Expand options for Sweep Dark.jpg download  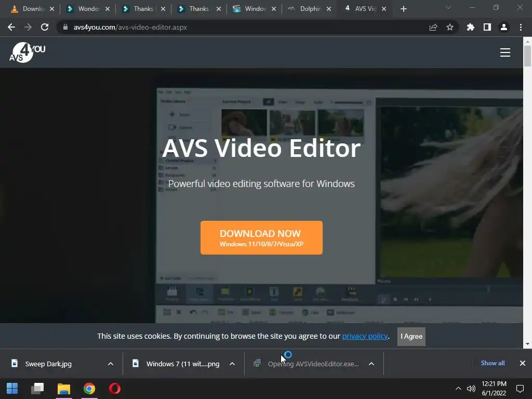(111, 364)
